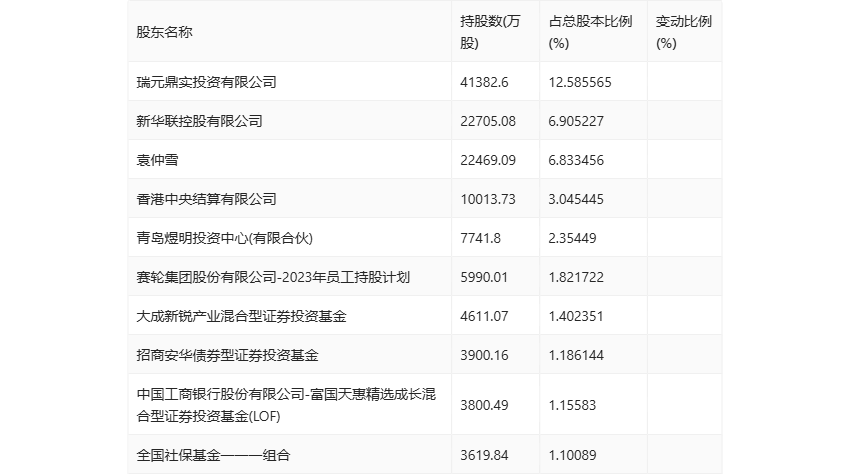Click percentage value 1.186144
The width and height of the screenshot is (850, 474).
coord(576,355)
